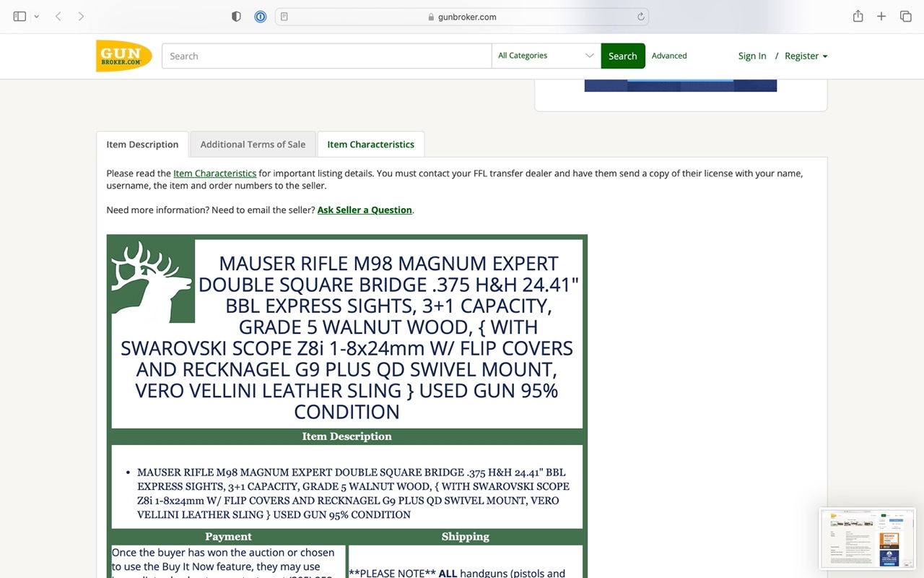Open the Share button in Safari

click(858, 16)
